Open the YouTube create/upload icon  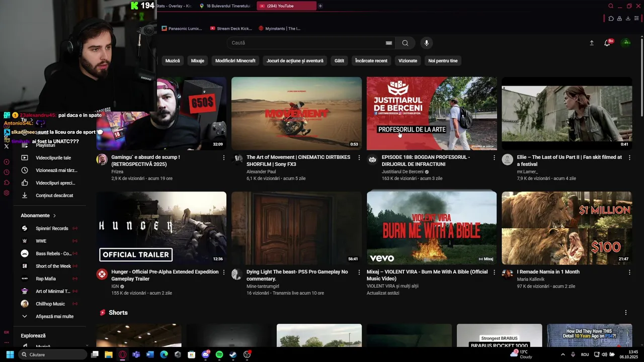click(x=592, y=43)
